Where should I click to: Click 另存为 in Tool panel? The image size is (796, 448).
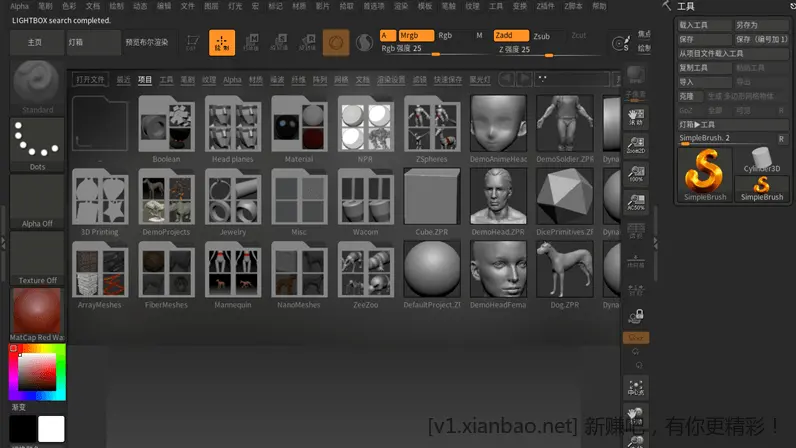[x=761, y=25]
